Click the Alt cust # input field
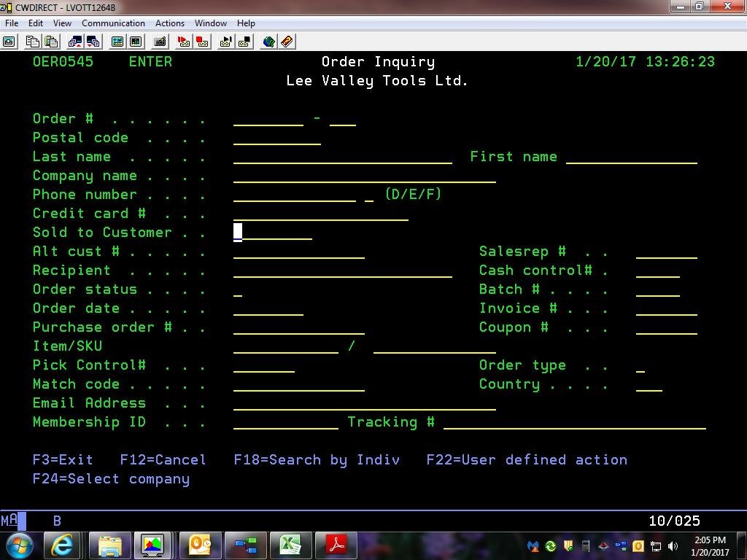This screenshot has height=560, width=747. [298, 252]
